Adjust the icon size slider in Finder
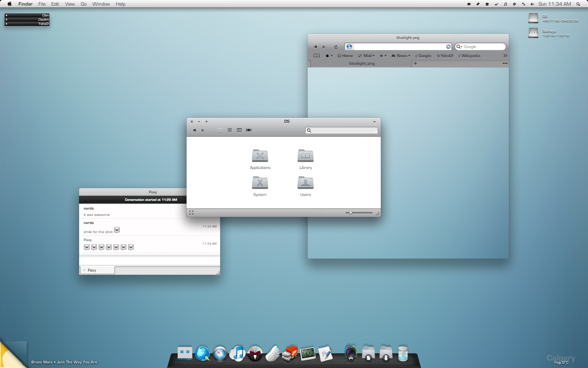This screenshot has width=588, height=368. click(351, 213)
